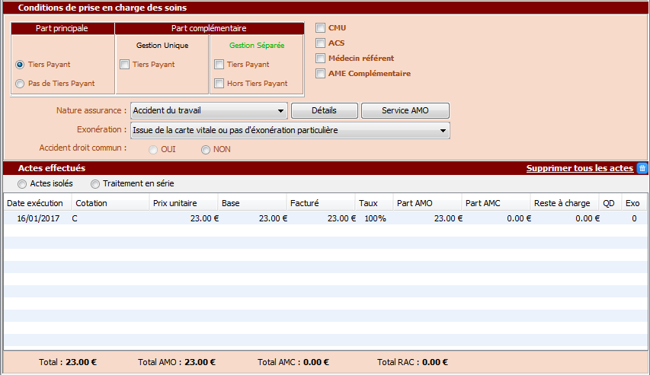The height and width of the screenshot is (375, 650).
Task: Expand the Exonération dropdown list
Action: pyautogui.click(x=290, y=131)
